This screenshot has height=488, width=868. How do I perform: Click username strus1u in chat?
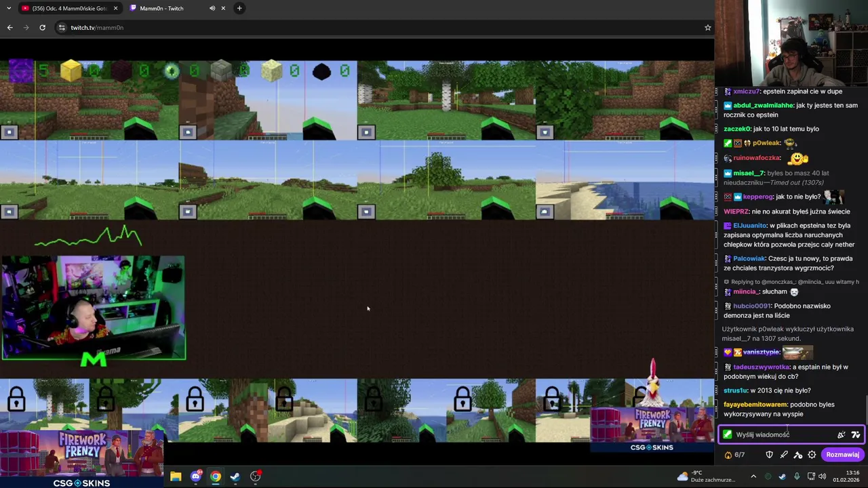click(x=735, y=391)
